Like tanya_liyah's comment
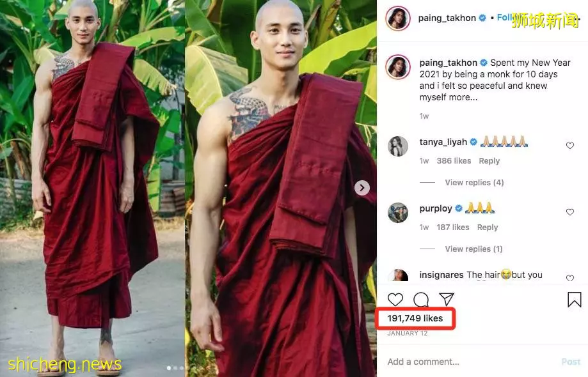588x377 pixels. coord(570,146)
